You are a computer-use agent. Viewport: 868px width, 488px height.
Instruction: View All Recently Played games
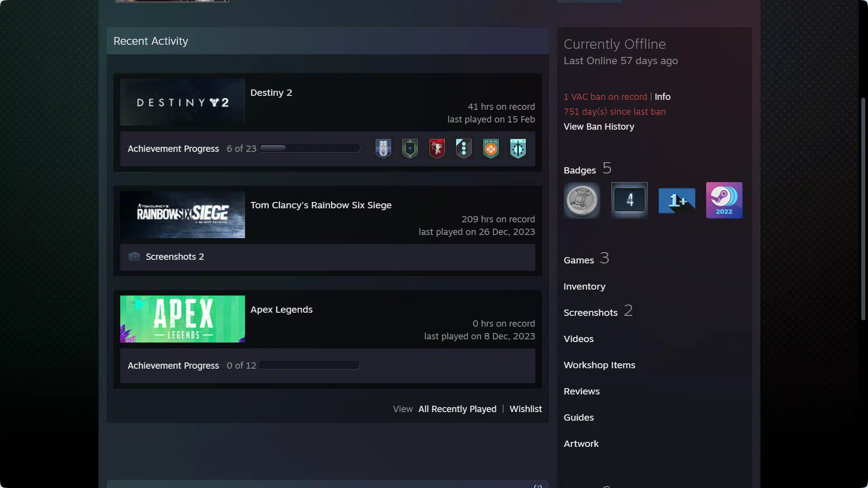tap(458, 409)
